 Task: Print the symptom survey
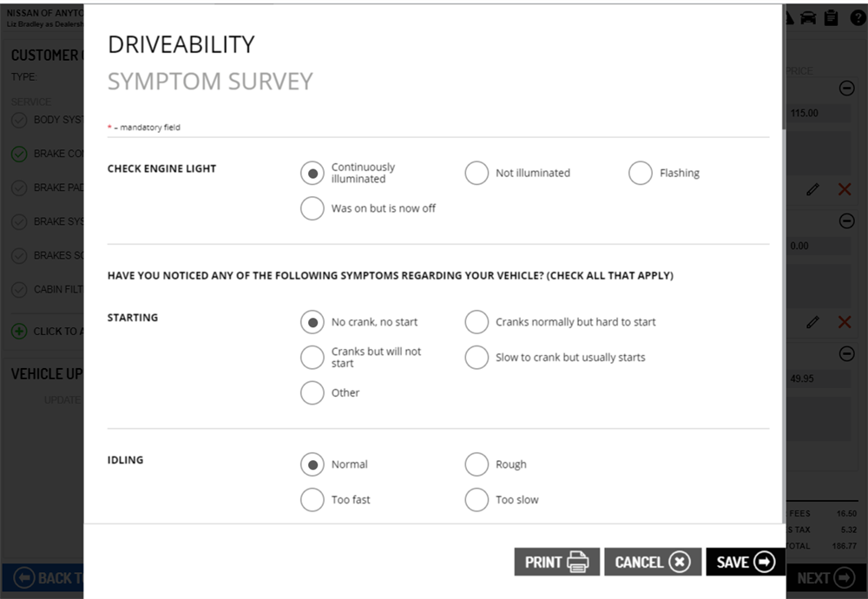556,562
